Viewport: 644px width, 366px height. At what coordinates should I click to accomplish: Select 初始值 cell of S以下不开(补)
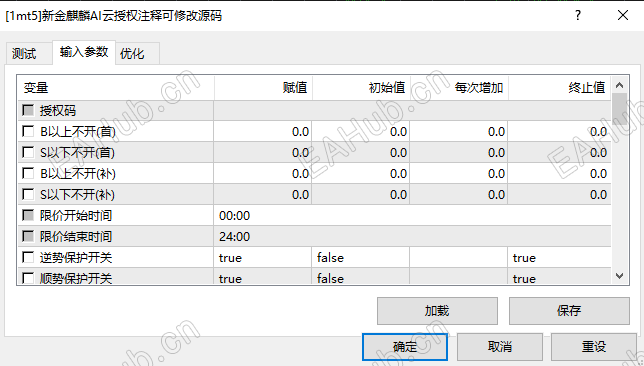(361, 194)
